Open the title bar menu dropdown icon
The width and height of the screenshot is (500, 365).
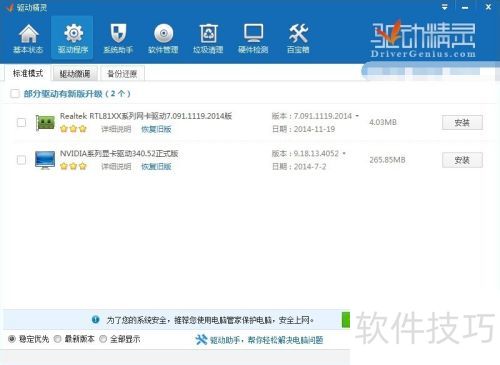(444, 7)
